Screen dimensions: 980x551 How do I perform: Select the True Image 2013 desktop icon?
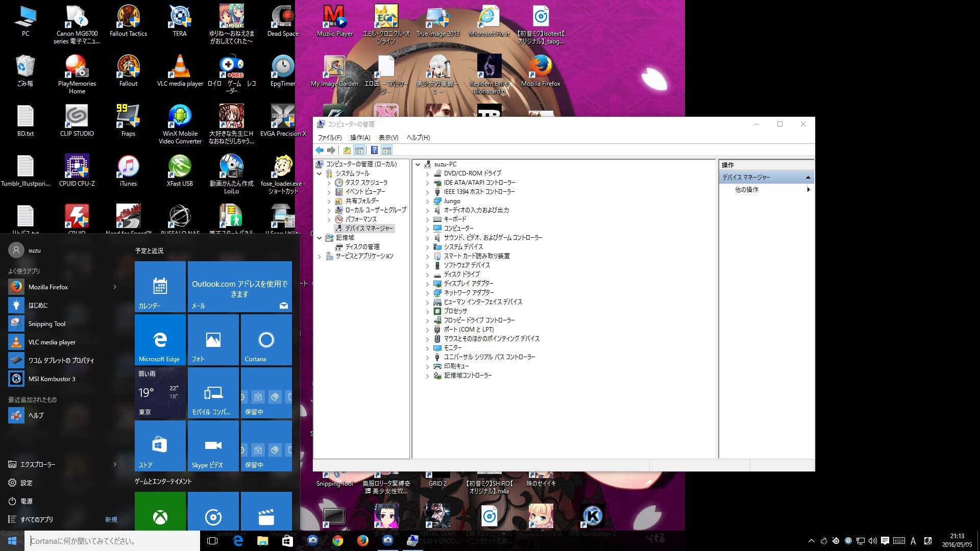pyautogui.click(x=438, y=21)
